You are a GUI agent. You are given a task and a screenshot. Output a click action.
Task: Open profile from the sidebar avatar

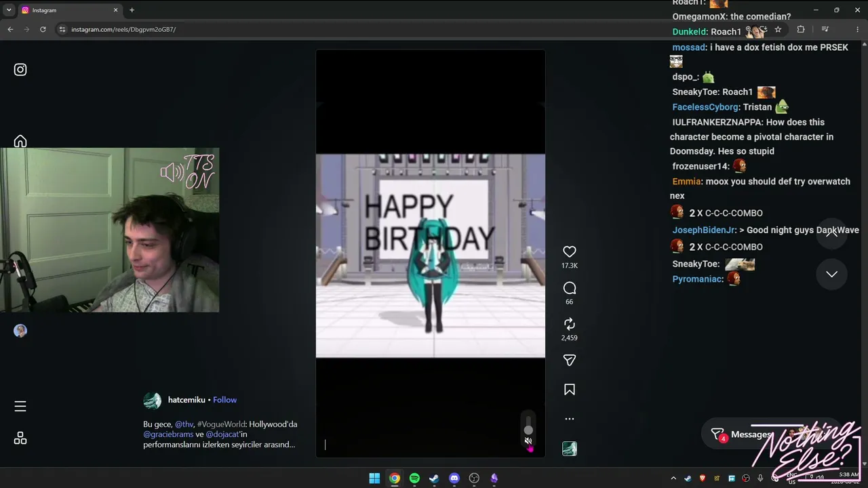[20, 331]
